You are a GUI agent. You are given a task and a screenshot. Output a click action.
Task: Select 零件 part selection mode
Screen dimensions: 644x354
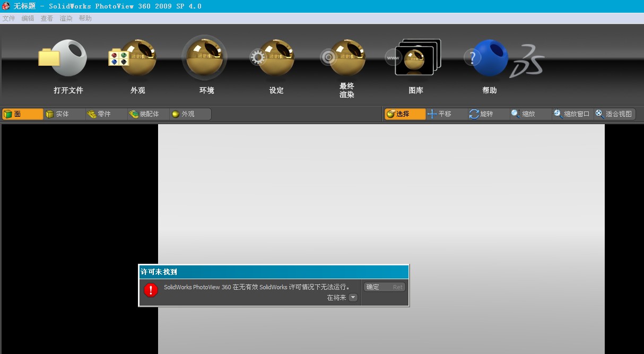coord(107,114)
